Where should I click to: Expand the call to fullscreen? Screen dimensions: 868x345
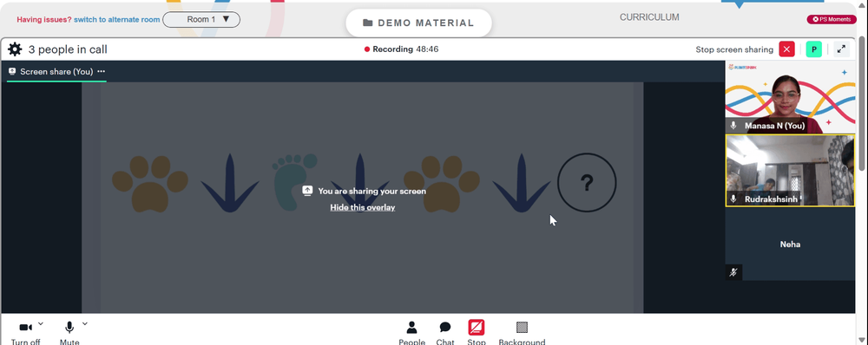pos(841,49)
